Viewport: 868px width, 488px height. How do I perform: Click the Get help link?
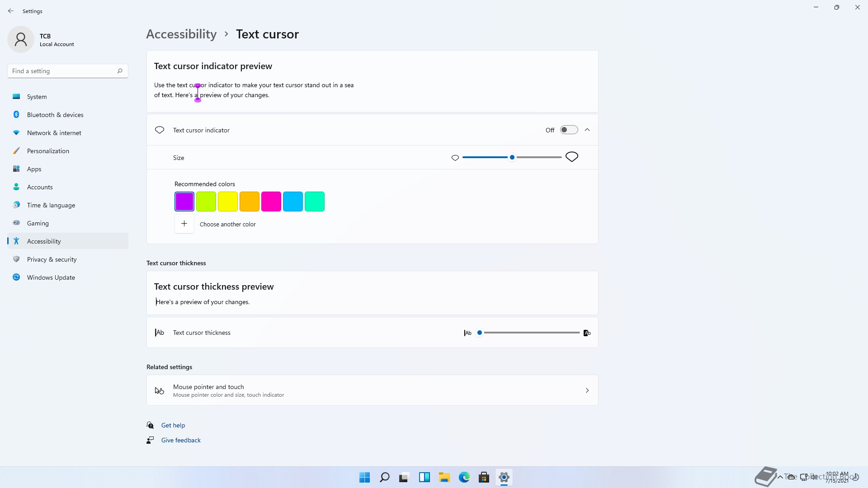(173, 425)
